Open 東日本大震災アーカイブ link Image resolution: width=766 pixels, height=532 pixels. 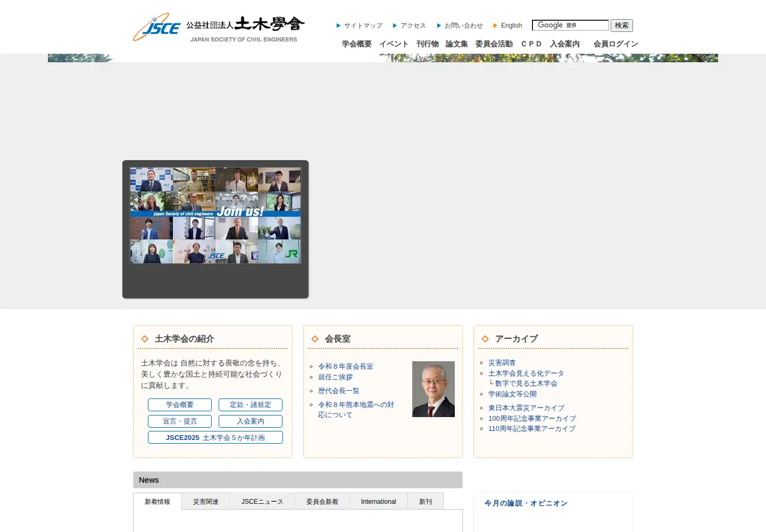click(x=526, y=408)
